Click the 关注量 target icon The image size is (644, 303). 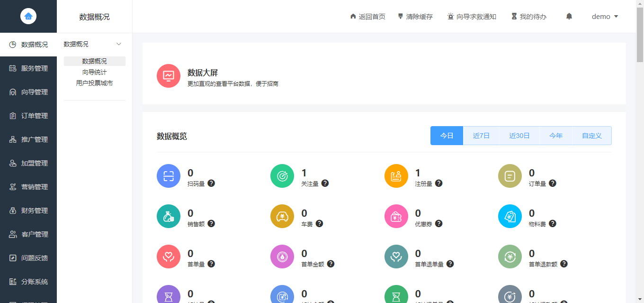coord(282,176)
